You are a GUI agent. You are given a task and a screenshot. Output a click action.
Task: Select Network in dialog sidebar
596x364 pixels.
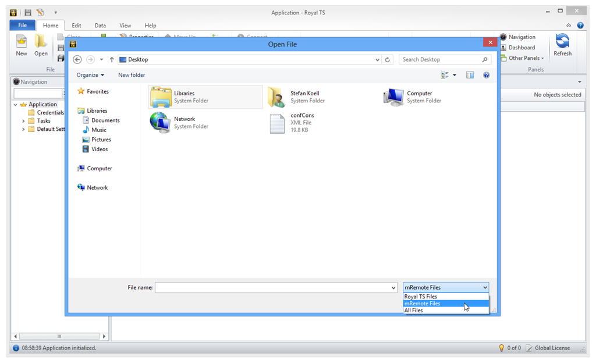point(93,187)
